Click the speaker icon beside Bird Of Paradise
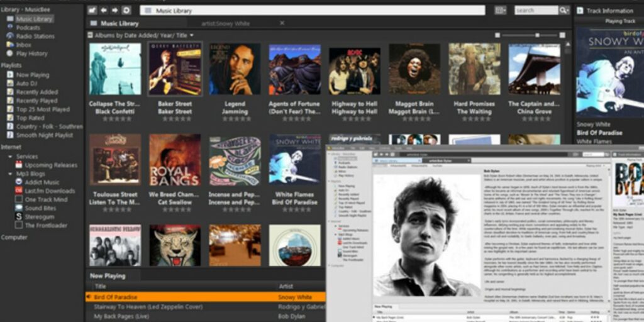This screenshot has width=644, height=322. click(88, 297)
